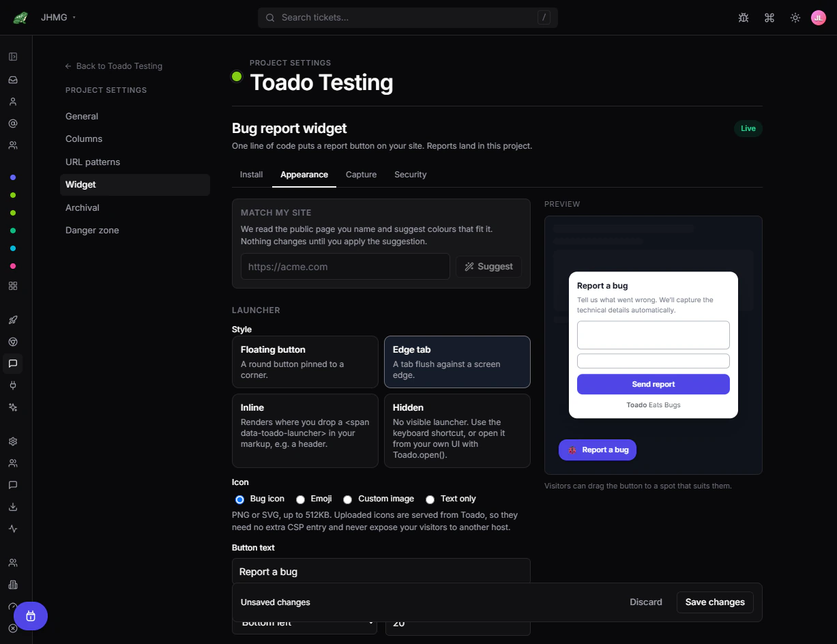The image size is (837, 644).
Task: Open General project settings
Action: 135,117
